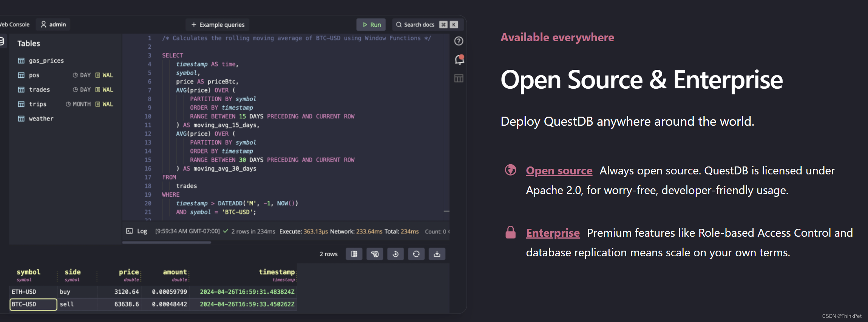868x322 pixels.
Task: Click the reset history circular arrow icon
Action: pyautogui.click(x=395, y=254)
